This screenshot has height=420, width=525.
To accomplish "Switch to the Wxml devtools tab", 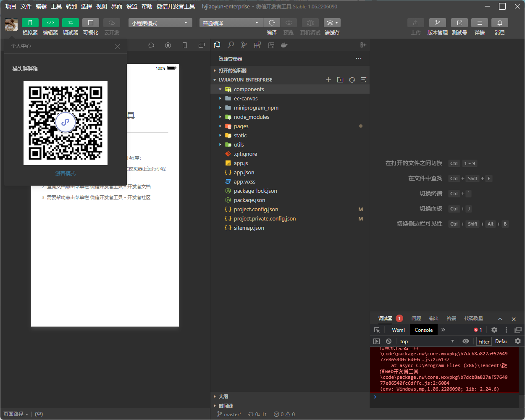I will point(398,330).
